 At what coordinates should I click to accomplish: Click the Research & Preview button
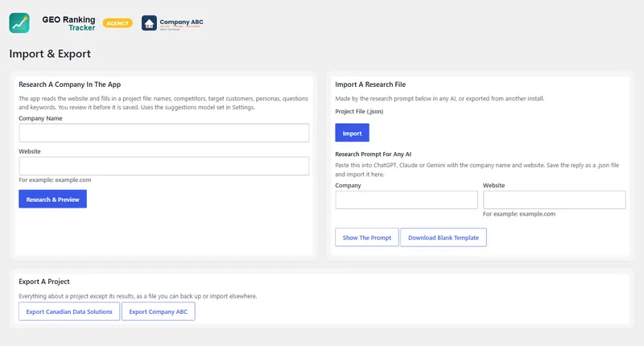coord(52,199)
